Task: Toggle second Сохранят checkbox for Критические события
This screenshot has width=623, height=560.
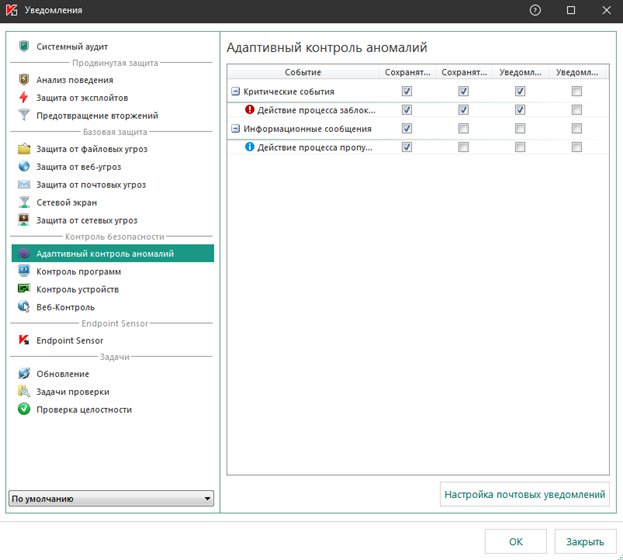Action: tap(463, 91)
